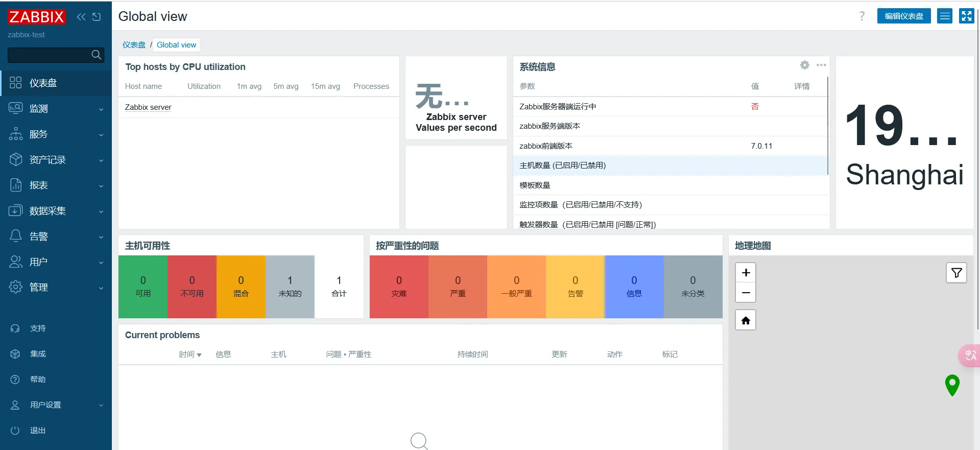This screenshot has height=450, width=980.
Task: Zoom in on the geomap
Action: [x=746, y=273]
